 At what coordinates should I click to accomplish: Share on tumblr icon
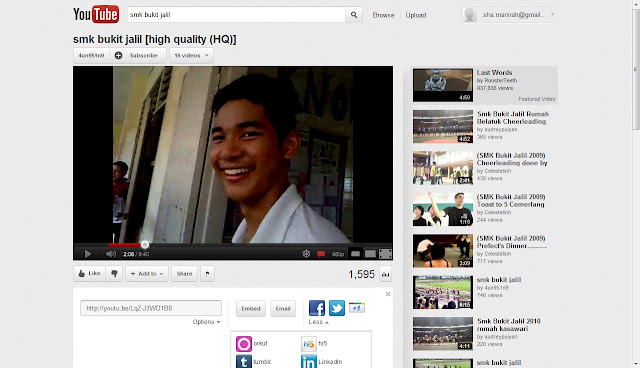point(244,361)
